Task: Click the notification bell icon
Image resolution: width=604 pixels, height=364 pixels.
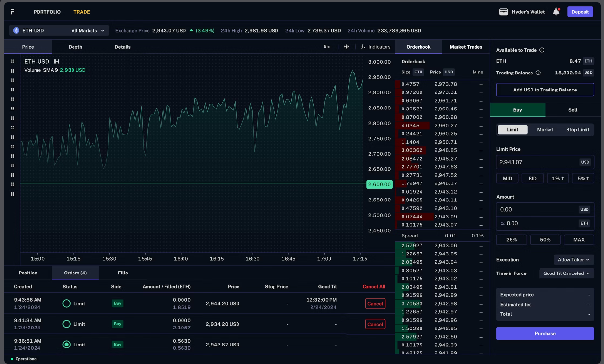Action: [x=556, y=12]
